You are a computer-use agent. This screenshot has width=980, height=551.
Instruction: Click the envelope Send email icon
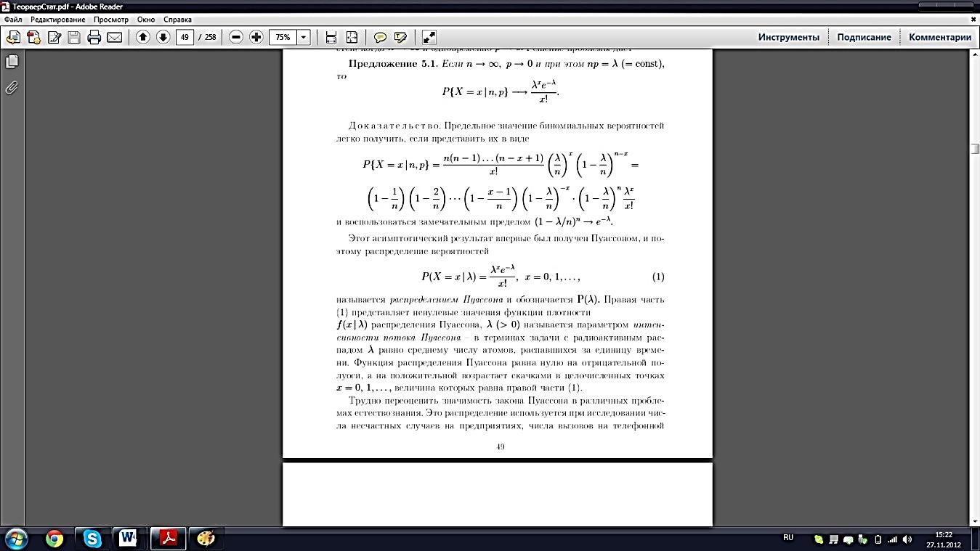click(x=114, y=37)
